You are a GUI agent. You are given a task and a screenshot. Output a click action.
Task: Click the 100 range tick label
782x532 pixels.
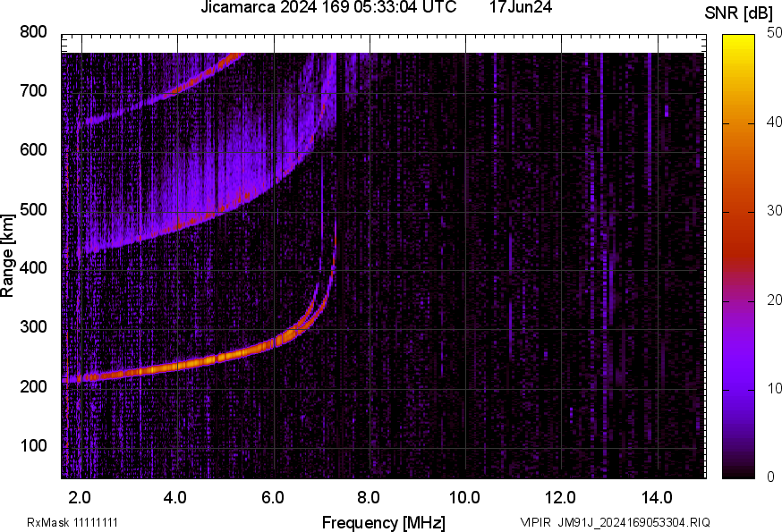(33, 445)
